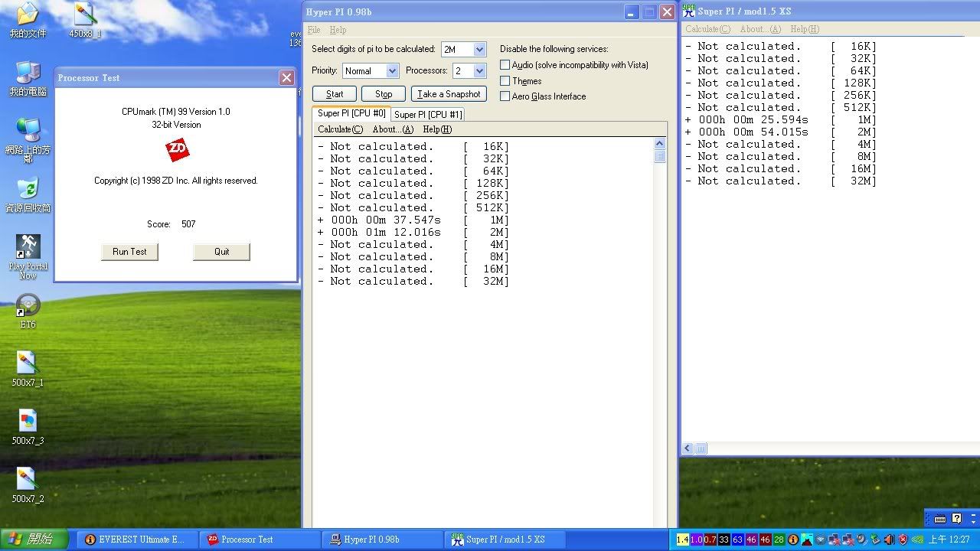This screenshot has height=551, width=980.
Task: Click the language bar keyboard icon
Action: 940,519
